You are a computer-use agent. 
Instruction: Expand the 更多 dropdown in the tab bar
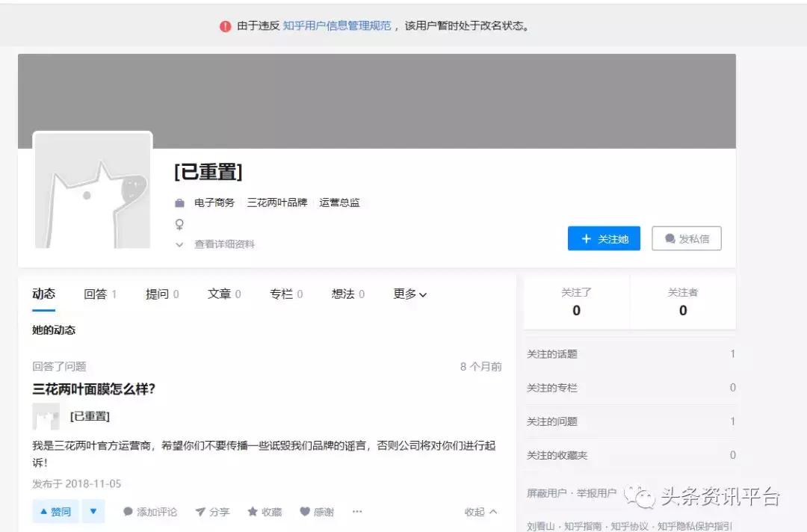coord(409,294)
